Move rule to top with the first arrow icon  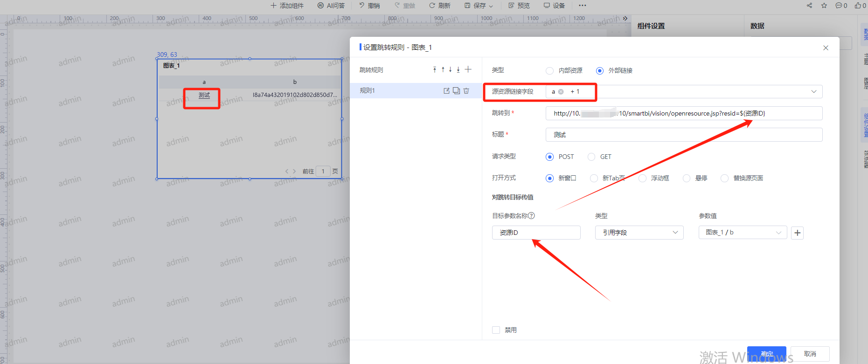[435, 69]
